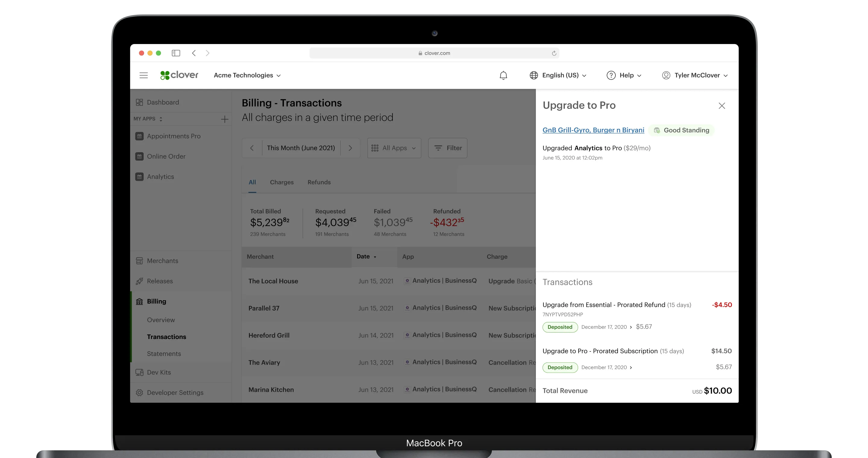
Task: Open the All Apps filter dropdown
Action: click(394, 148)
